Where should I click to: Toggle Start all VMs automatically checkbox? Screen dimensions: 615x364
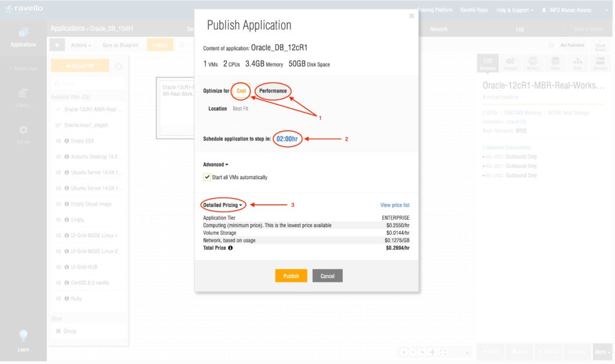click(207, 177)
